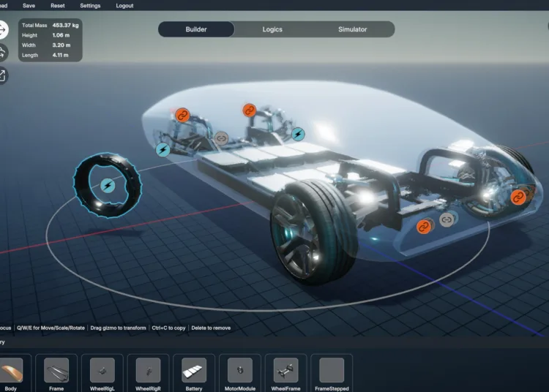Viewport: 549px width, 392px height.
Task: Select the WheelRigR part
Action: pyautogui.click(x=148, y=371)
